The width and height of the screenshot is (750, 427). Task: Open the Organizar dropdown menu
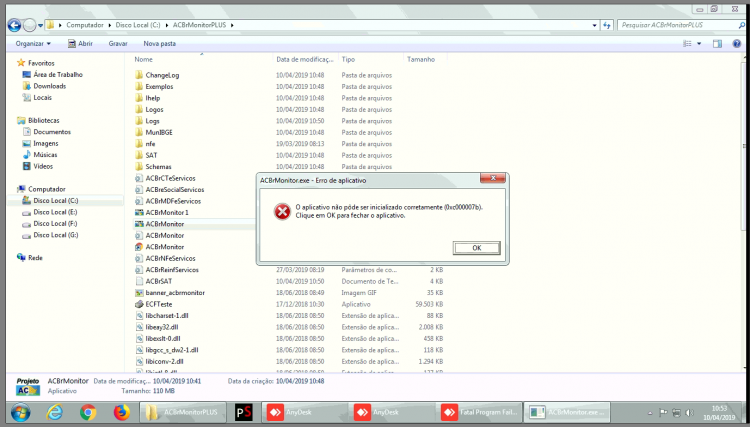pyautogui.click(x=33, y=44)
